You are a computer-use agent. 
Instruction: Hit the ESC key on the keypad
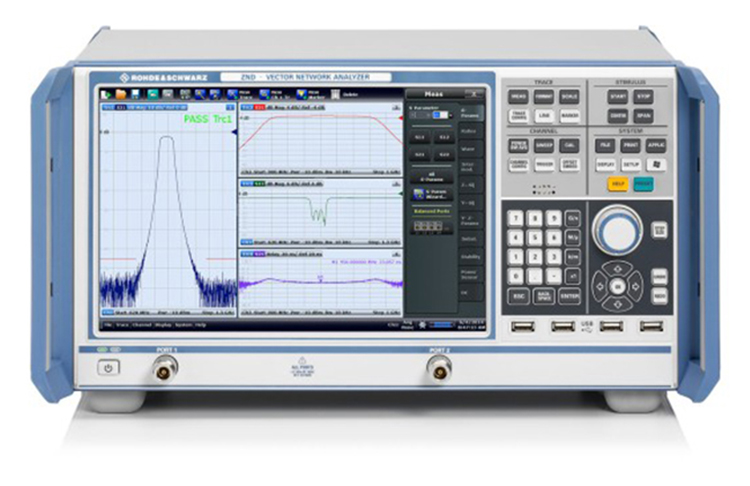tap(518, 296)
